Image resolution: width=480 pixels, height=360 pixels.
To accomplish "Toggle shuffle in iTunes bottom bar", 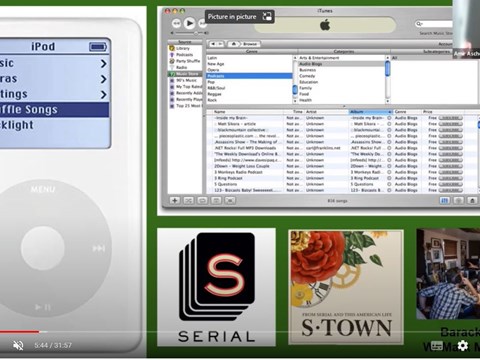I will (x=188, y=200).
